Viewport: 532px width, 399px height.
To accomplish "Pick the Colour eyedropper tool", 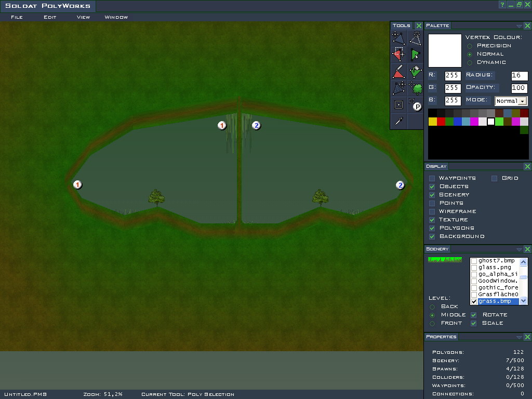I will tap(398, 121).
